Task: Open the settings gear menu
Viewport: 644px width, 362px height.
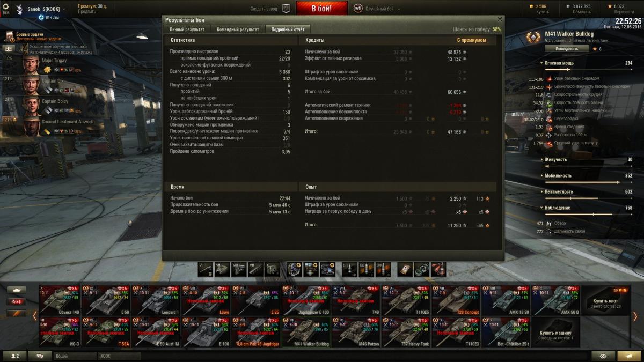Action: (x=6, y=8)
